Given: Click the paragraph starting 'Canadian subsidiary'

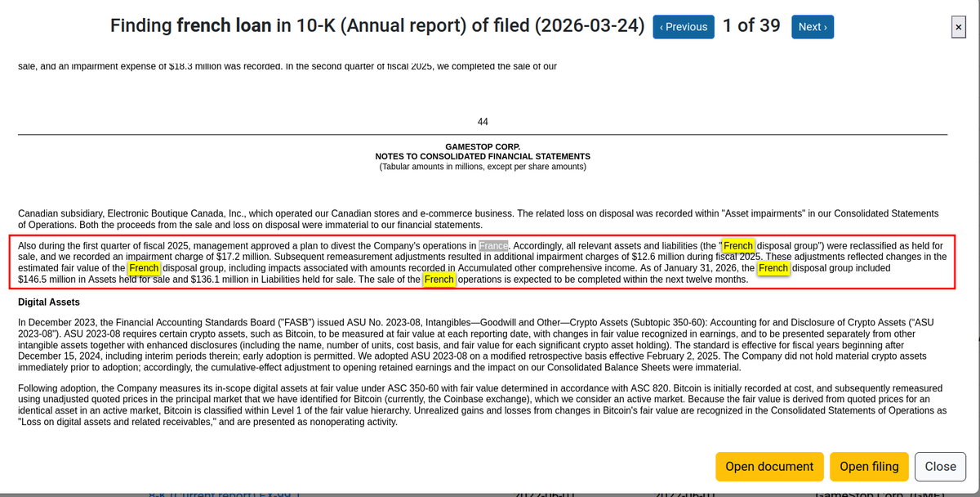Looking at the screenshot, I should [x=478, y=219].
